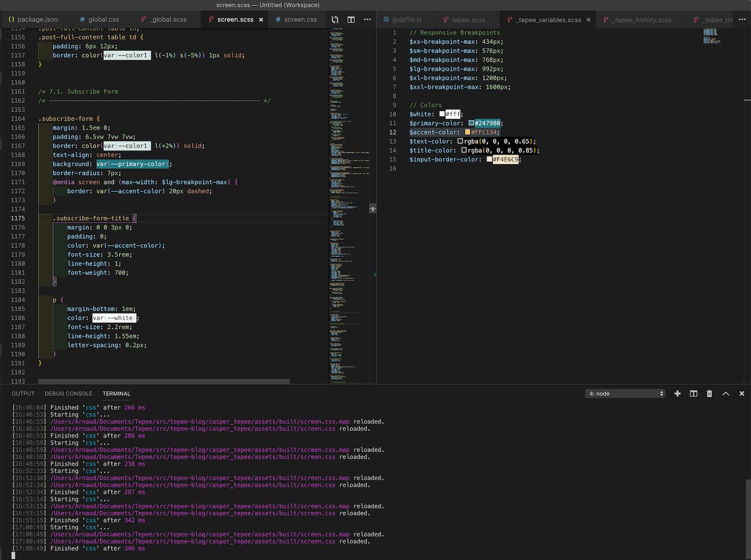Click "Finished 'css' after 346 ms" line
The image size is (751, 560).
click(x=98, y=548)
